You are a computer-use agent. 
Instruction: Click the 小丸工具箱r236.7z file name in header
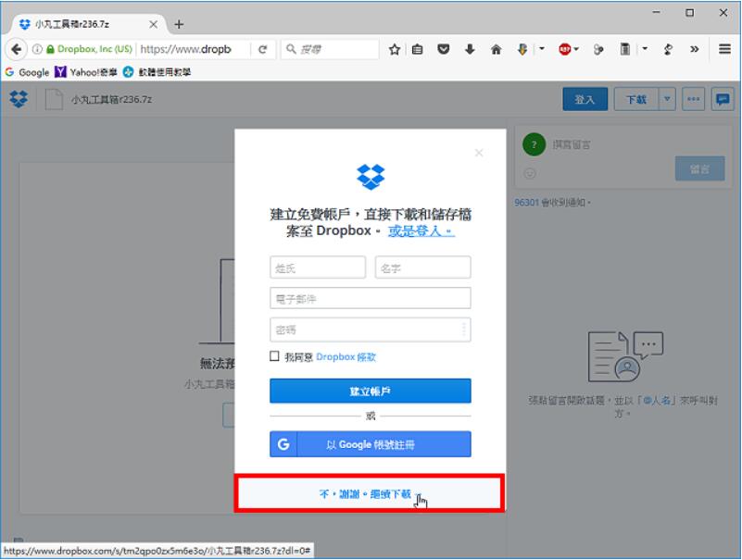coord(112,99)
